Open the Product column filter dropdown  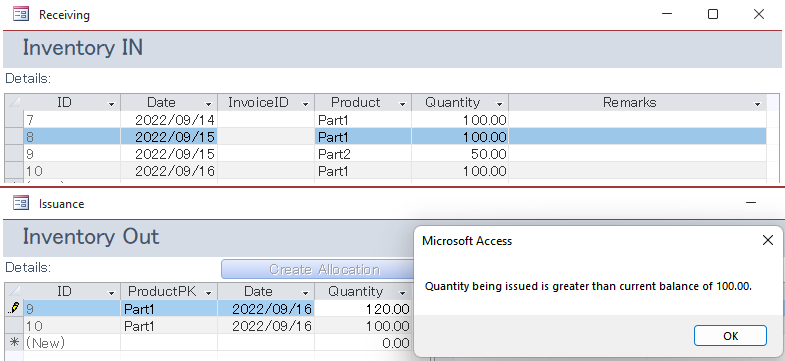[x=402, y=104]
